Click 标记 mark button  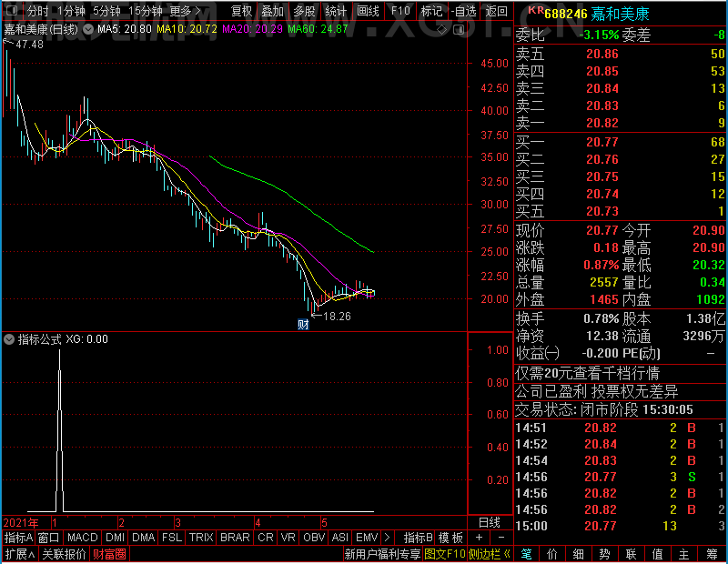(x=431, y=11)
